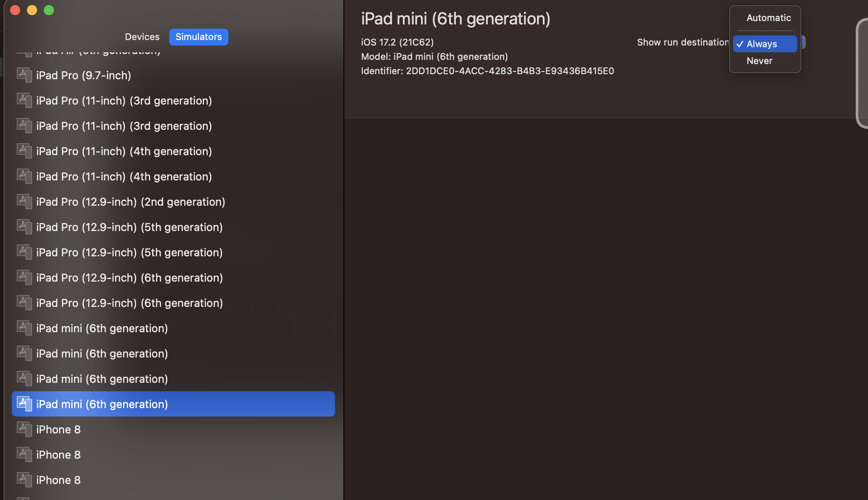868x500 pixels.
Task: Click the iPad Pro (9.7-inch) simulator icon
Action: 24,75
